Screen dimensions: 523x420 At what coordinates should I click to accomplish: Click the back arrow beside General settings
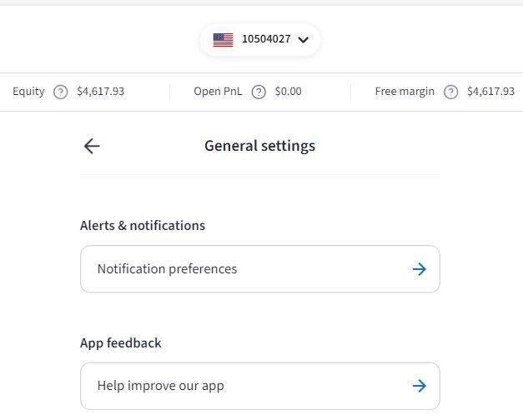pos(92,146)
